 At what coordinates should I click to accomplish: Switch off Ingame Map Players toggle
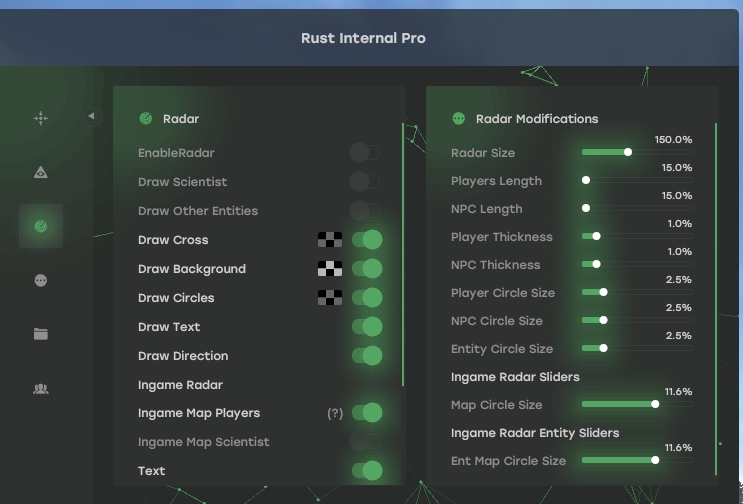point(367,413)
